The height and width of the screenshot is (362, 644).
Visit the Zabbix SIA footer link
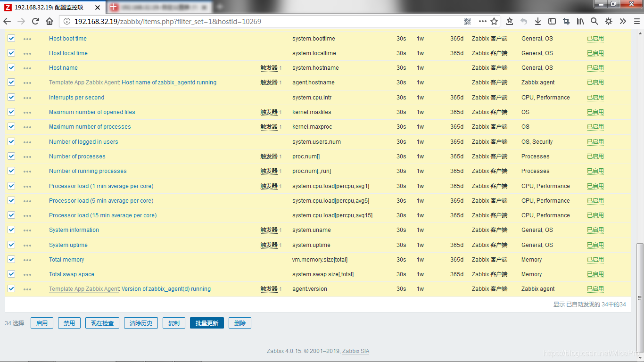pos(356,351)
